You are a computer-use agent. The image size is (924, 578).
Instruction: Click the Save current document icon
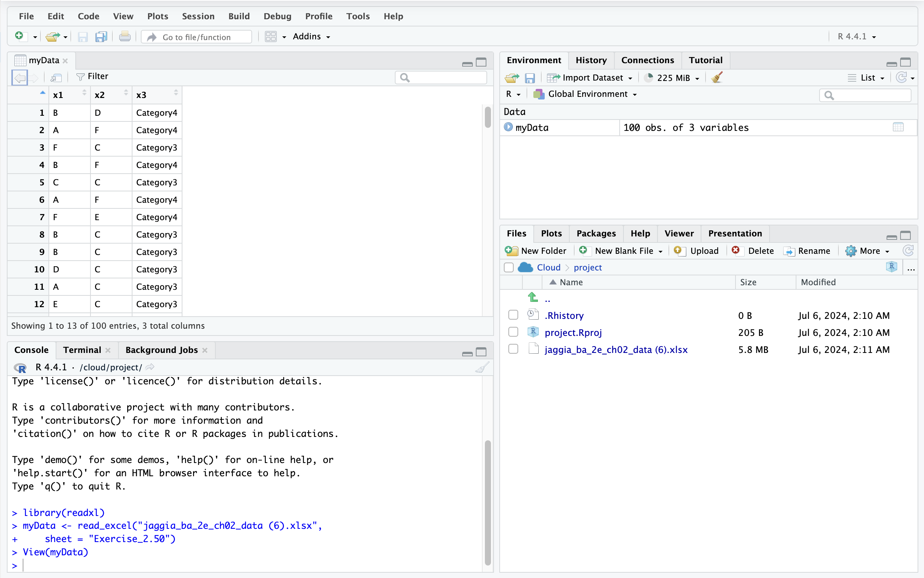point(83,37)
